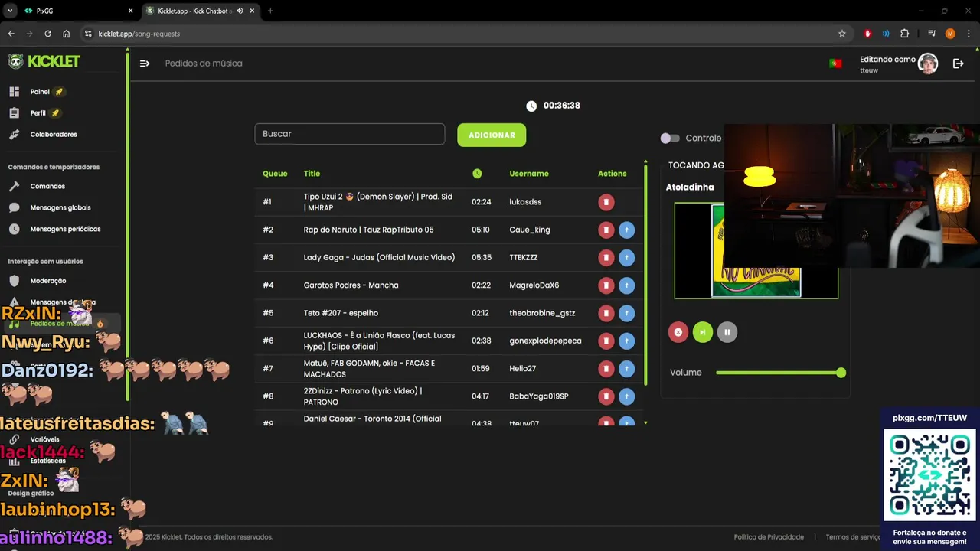Viewport: 980px width, 551px height.
Task: Delete 22Dinizz - Patrono request
Action: [606, 396]
